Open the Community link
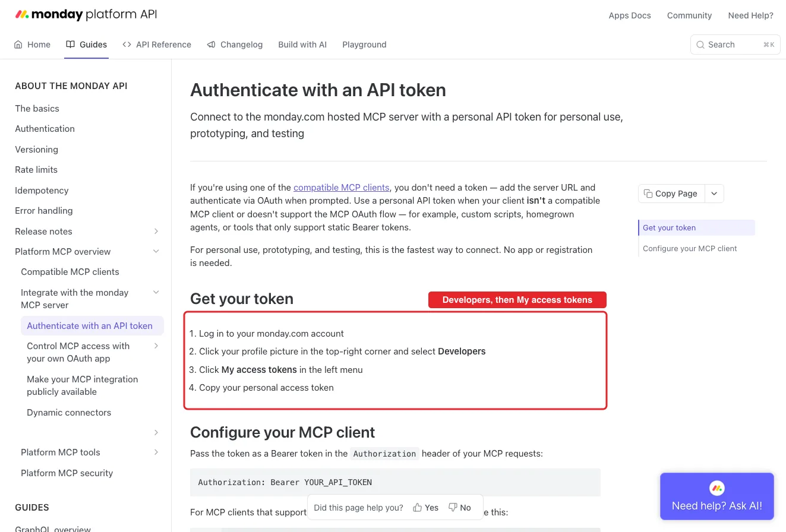Screen dimensions: 786x532 689,15
